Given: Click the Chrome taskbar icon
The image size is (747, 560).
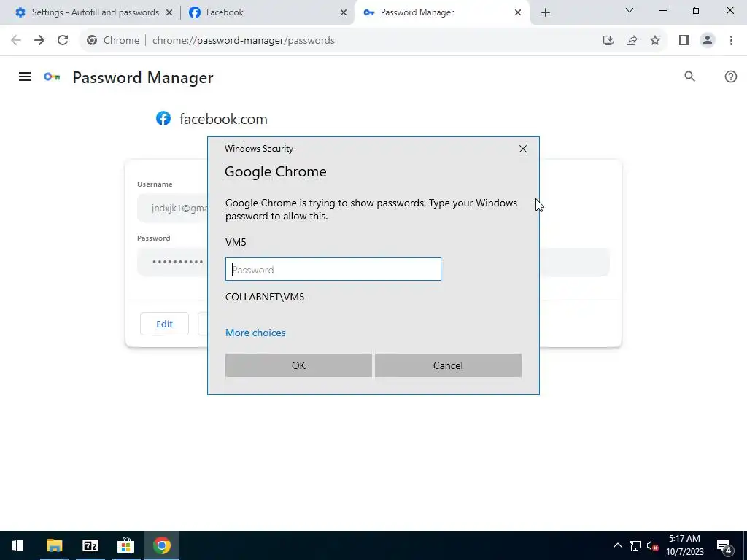Looking at the screenshot, I should point(161,545).
